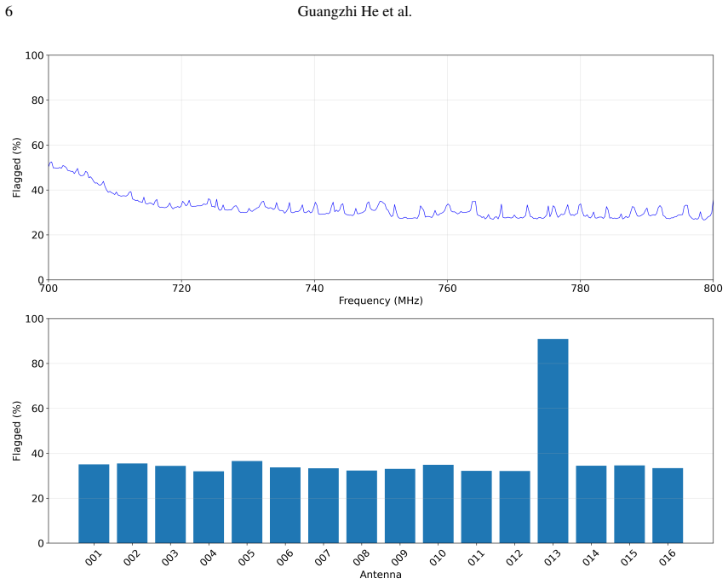The width and height of the screenshot is (728, 584).
Task: Select the bar for antenna 012
Action: point(514,507)
